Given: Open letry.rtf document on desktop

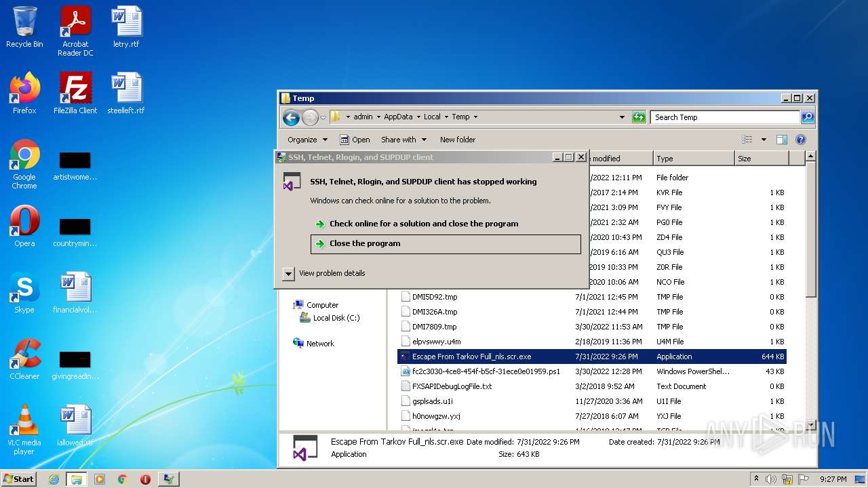Looking at the screenshot, I should pyautogui.click(x=126, y=27).
